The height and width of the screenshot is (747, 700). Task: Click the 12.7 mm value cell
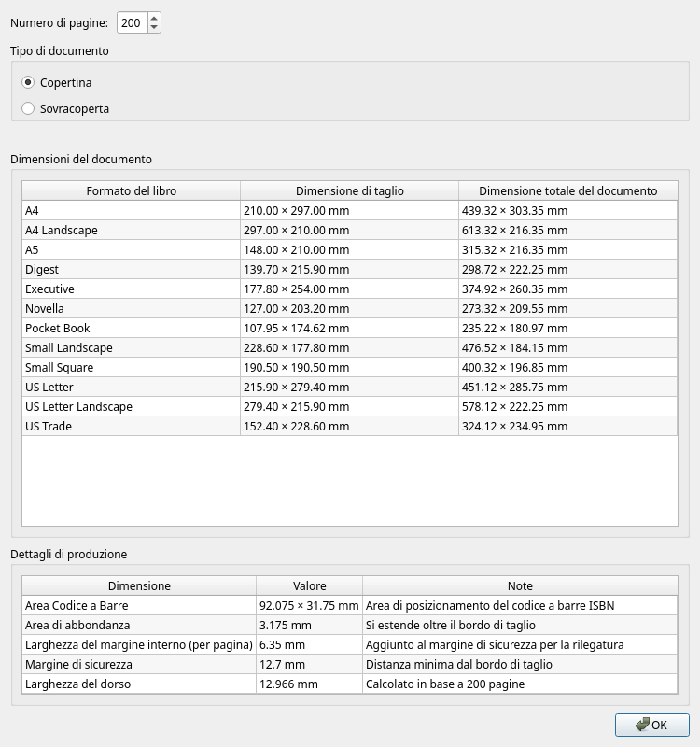(x=310, y=664)
